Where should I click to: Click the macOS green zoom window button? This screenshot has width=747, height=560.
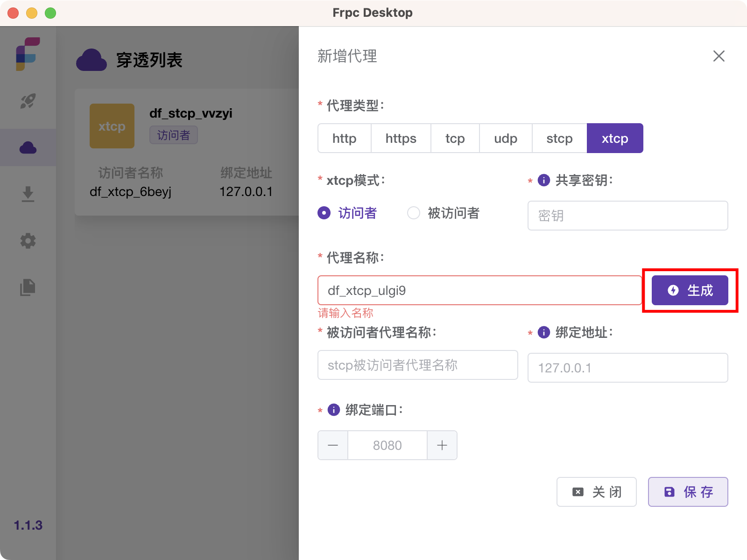50,13
